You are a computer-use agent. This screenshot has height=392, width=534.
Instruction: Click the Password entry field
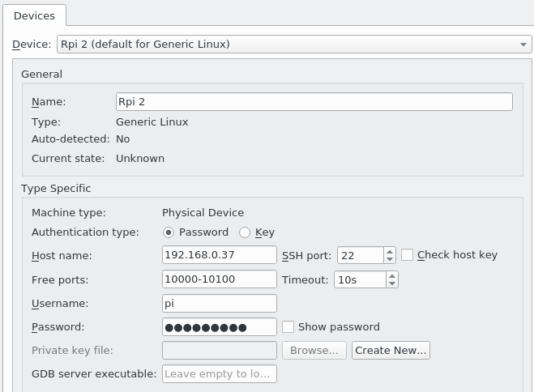pos(220,327)
